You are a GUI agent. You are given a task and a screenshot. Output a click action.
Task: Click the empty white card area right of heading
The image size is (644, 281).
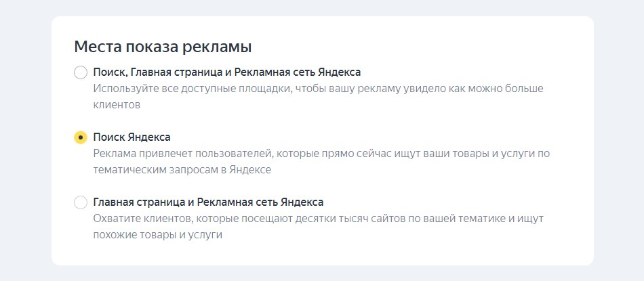[420, 47]
